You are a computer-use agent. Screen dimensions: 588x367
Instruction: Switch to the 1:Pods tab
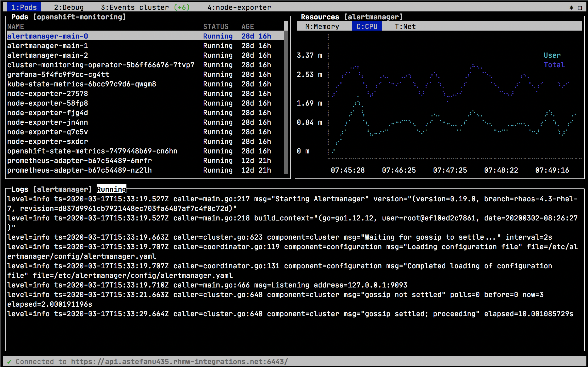pyautogui.click(x=24, y=7)
